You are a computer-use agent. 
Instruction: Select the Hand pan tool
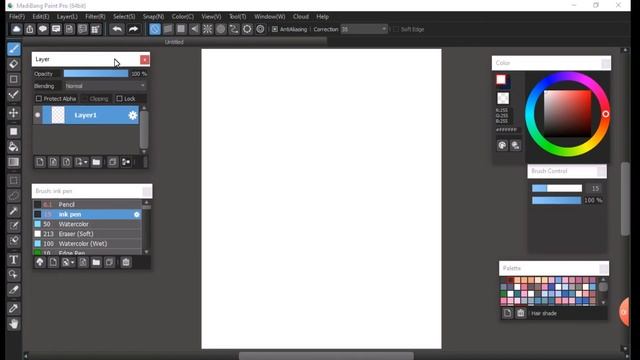[13, 324]
